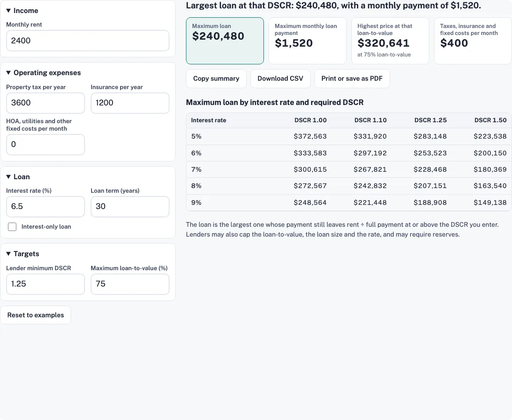
Task: Click the DSCR 1.25 column header
Action: click(x=431, y=120)
